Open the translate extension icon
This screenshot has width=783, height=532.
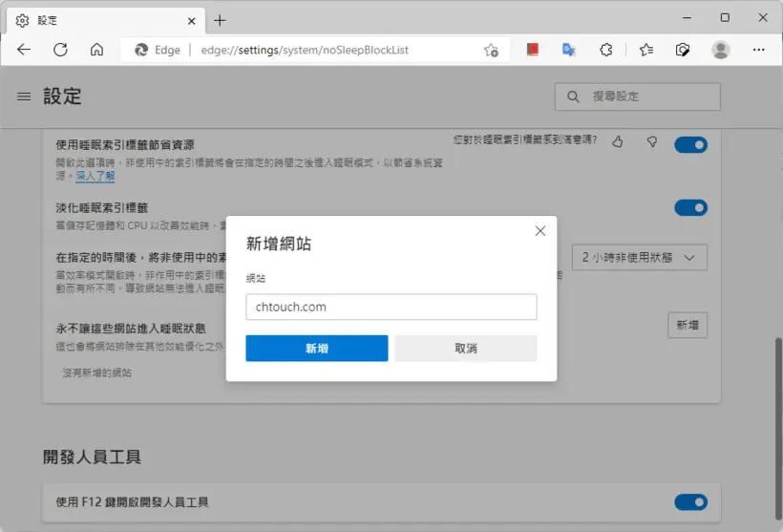(x=568, y=50)
